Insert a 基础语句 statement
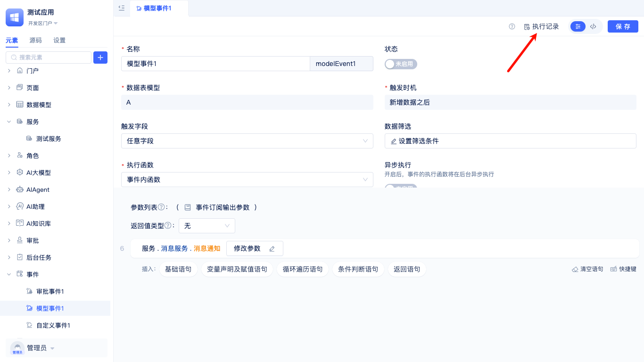 (178, 269)
